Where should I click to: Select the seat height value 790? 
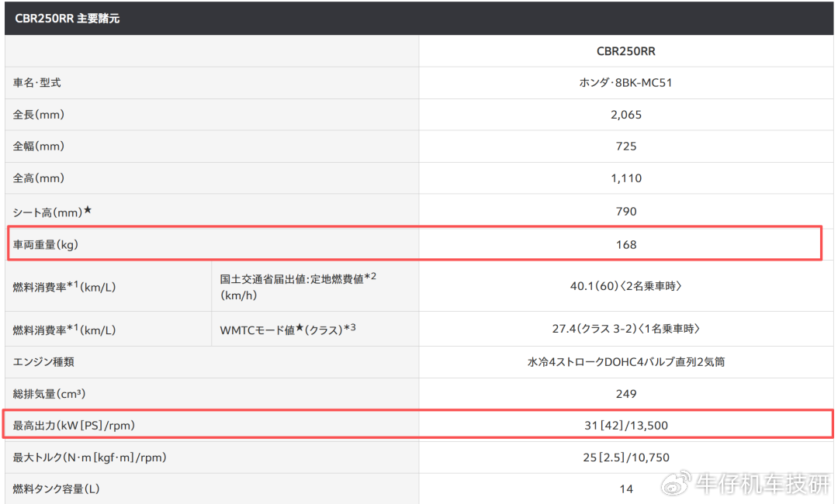click(x=626, y=212)
